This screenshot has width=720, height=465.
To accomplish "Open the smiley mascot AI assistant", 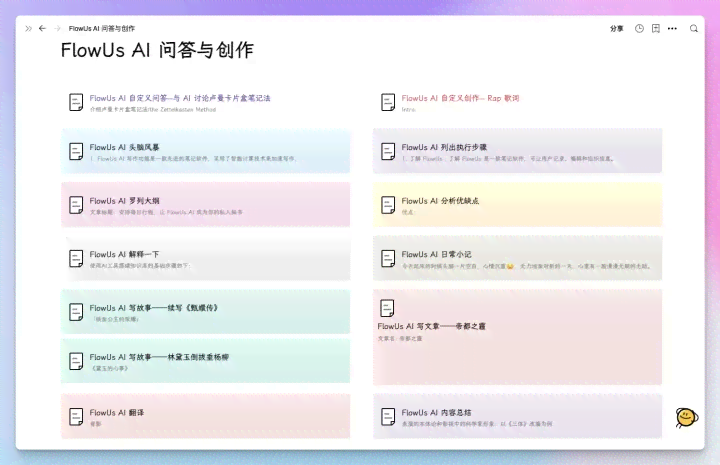I will [x=686, y=417].
